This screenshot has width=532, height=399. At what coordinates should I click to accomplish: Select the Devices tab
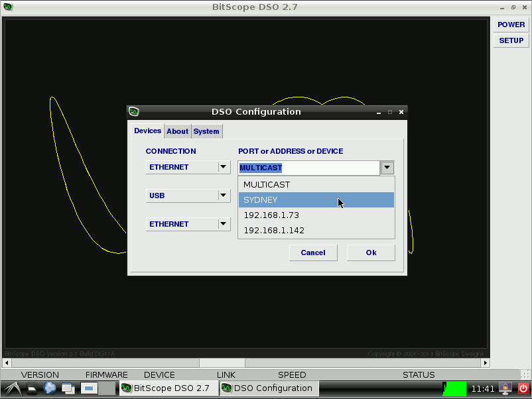coord(147,131)
